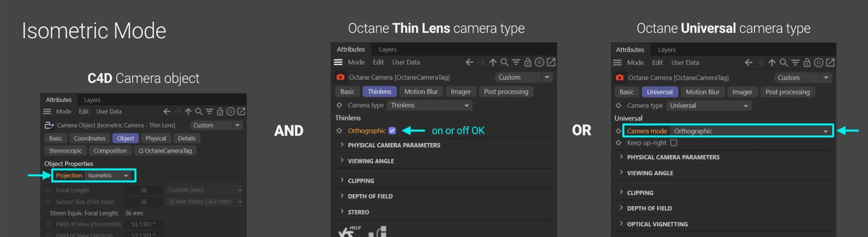Screen dimensions: 868x237
Task: Click filter icon in C4D Camera object panel
Action: (x=209, y=111)
